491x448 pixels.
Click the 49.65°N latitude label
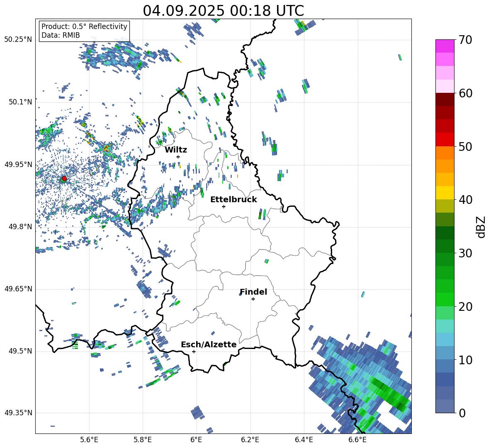point(18,289)
